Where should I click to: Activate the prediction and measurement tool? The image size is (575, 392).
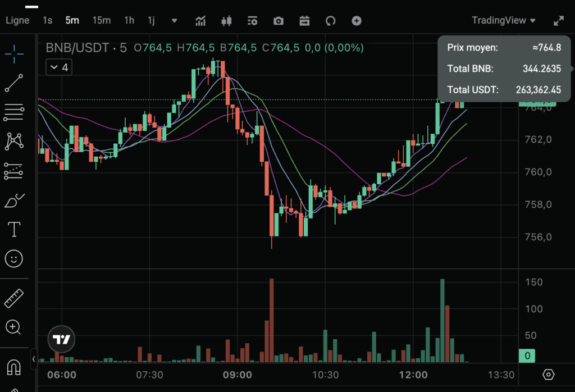coord(13,171)
